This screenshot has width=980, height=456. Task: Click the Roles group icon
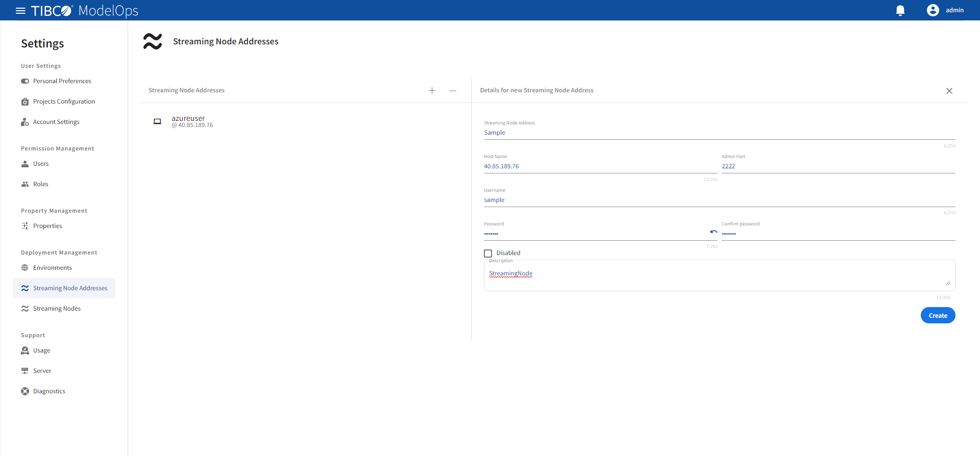(25, 184)
